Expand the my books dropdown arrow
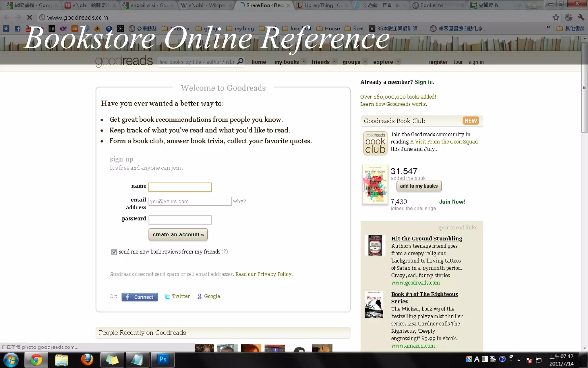This screenshot has height=368, width=588. click(304, 62)
